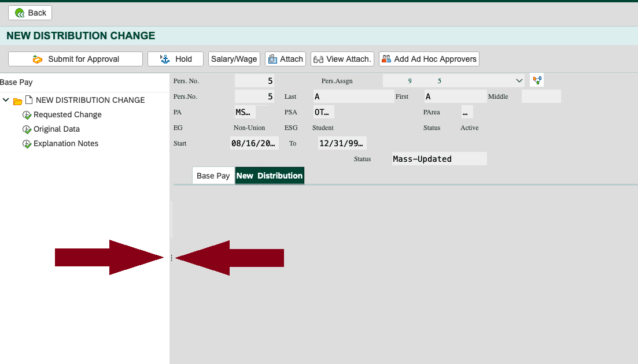Click the Attach paperclip button
Image resolution: width=638 pixels, height=364 pixels.
tap(285, 59)
